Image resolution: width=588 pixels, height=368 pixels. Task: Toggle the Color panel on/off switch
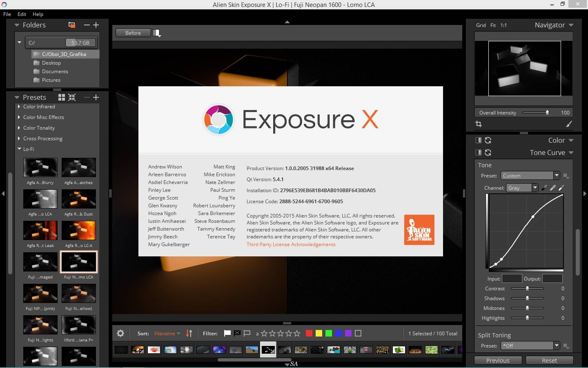click(x=478, y=140)
